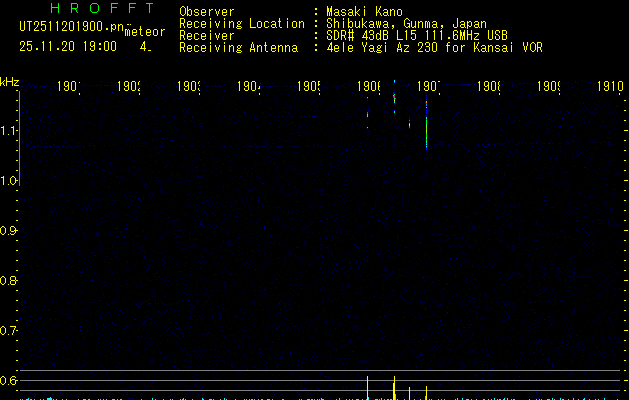This screenshot has width=629, height=400.
Task: Click the 0.7 frequency axis label
Action: (8, 331)
